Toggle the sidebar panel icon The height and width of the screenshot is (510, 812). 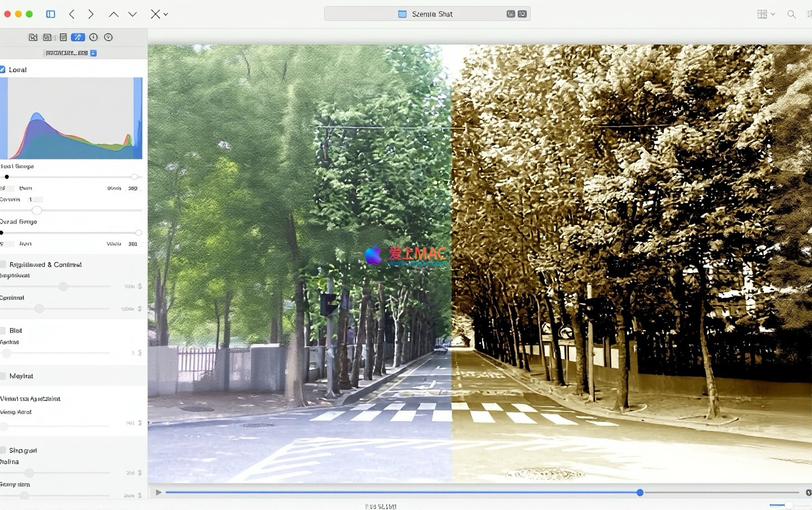pyautogui.click(x=51, y=14)
